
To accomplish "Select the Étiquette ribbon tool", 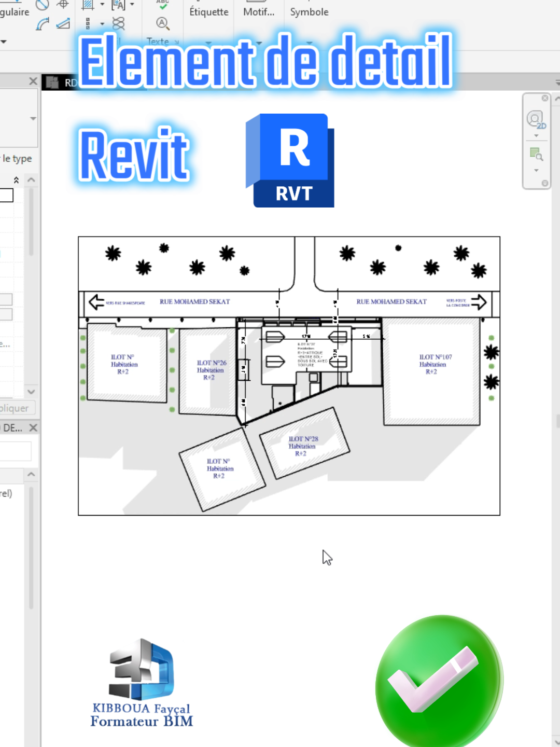I will [x=209, y=12].
